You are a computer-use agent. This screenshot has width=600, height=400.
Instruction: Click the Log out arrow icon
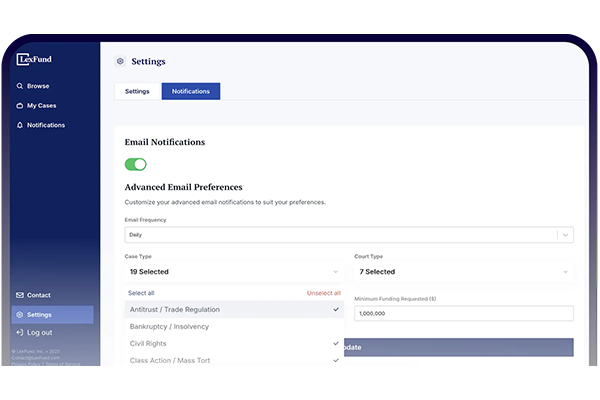click(x=20, y=333)
